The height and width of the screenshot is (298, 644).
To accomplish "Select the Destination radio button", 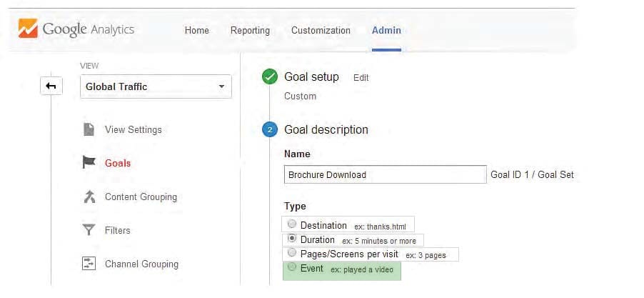I will pos(292,224).
